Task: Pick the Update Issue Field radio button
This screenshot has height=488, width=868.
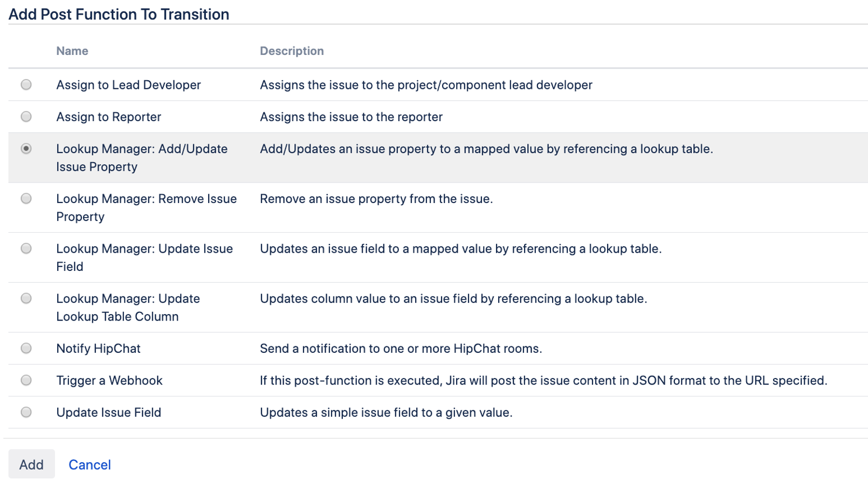Action: pyautogui.click(x=26, y=412)
